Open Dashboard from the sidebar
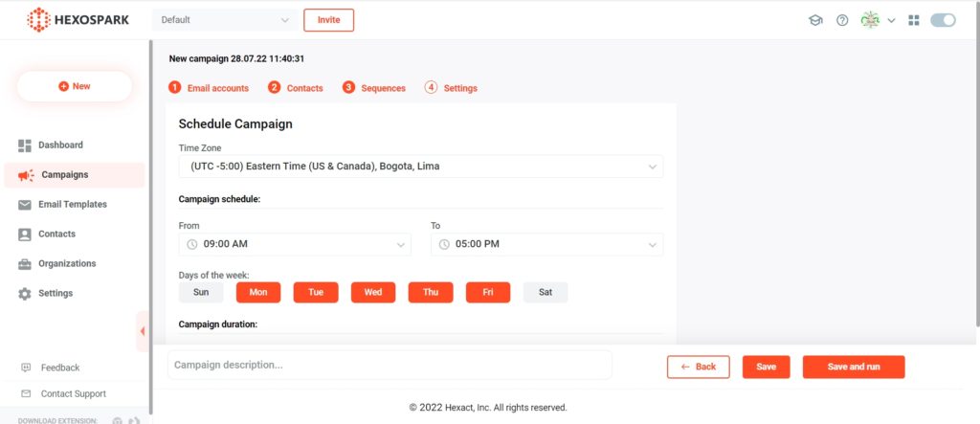980x424 pixels. [60, 145]
